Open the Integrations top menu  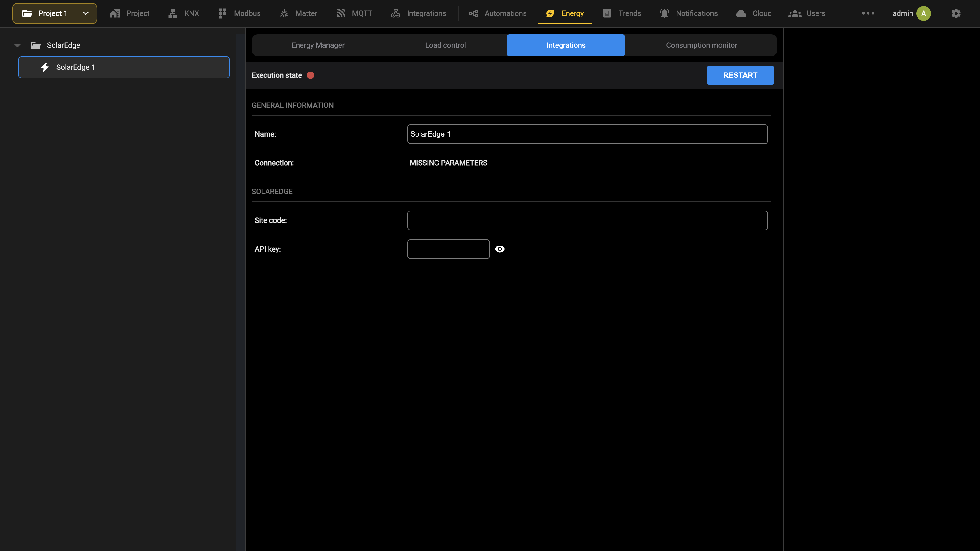(x=418, y=14)
